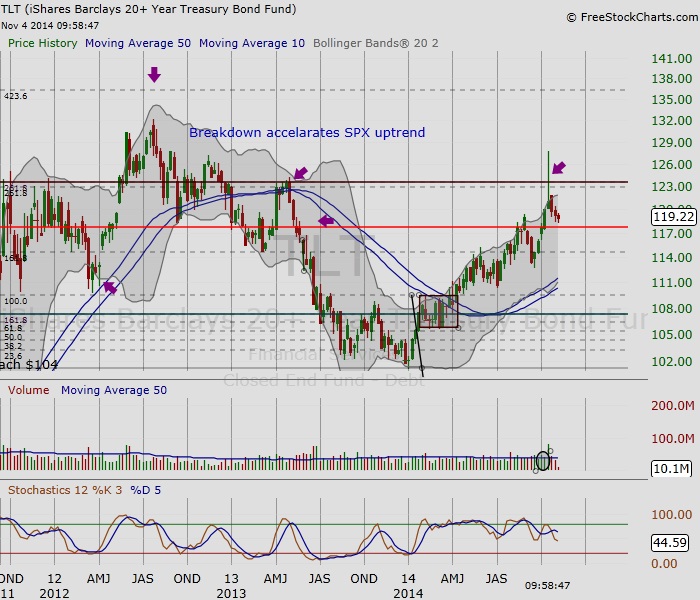Click the 132.00 price axis label
The width and height of the screenshot is (700, 600).
pyautogui.click(x=672, y=121)
